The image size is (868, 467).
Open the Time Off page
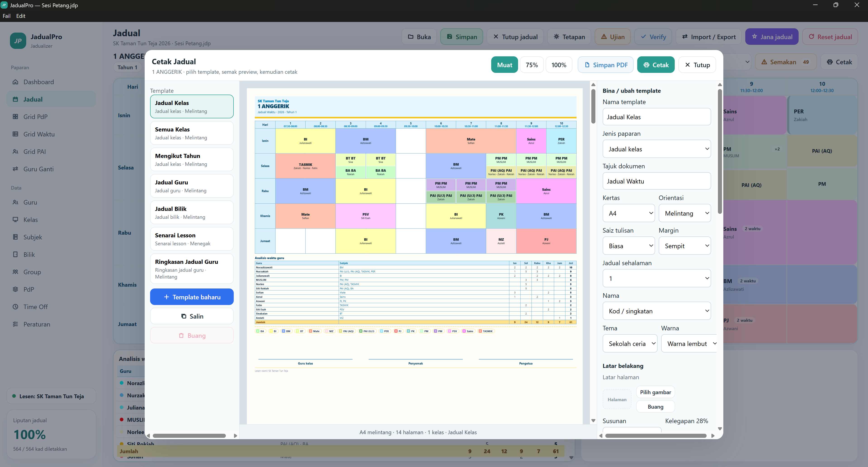tap(51, 307)
